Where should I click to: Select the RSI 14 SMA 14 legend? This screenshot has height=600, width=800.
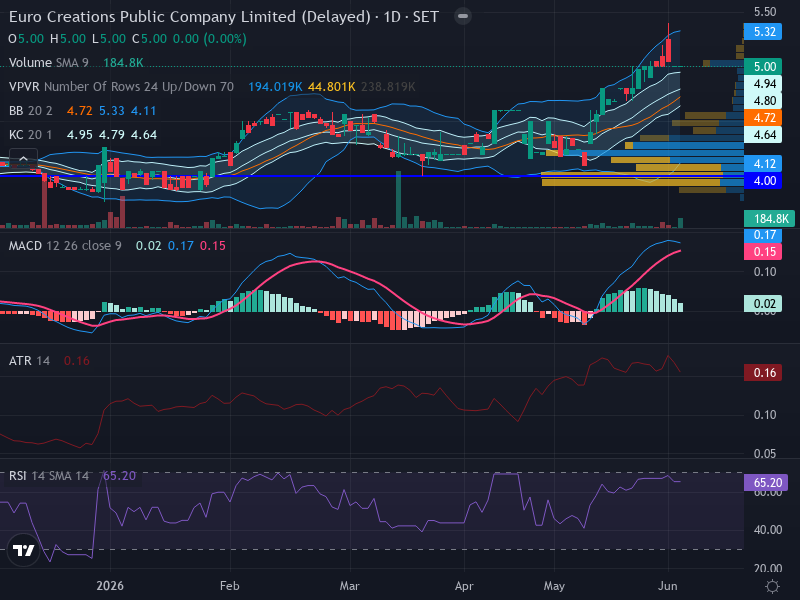(x=49, y=476)
